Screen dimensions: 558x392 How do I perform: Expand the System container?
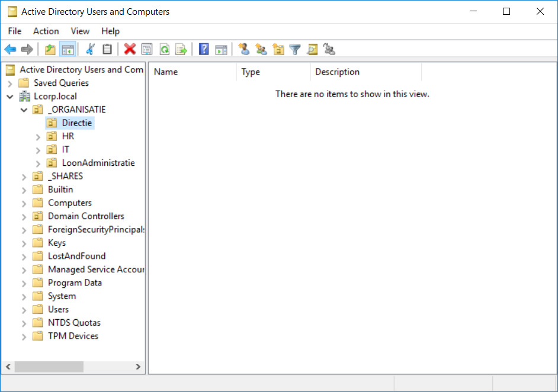24,297
